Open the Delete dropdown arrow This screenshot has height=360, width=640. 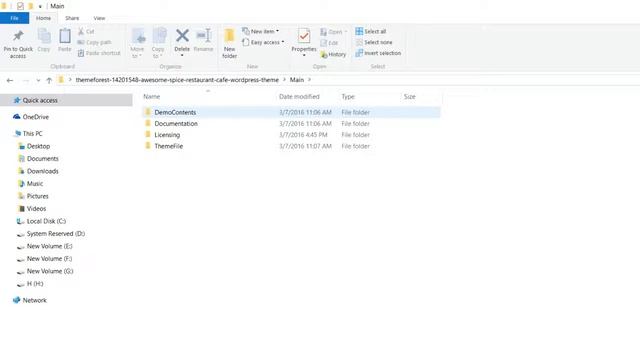click(182, 55)
